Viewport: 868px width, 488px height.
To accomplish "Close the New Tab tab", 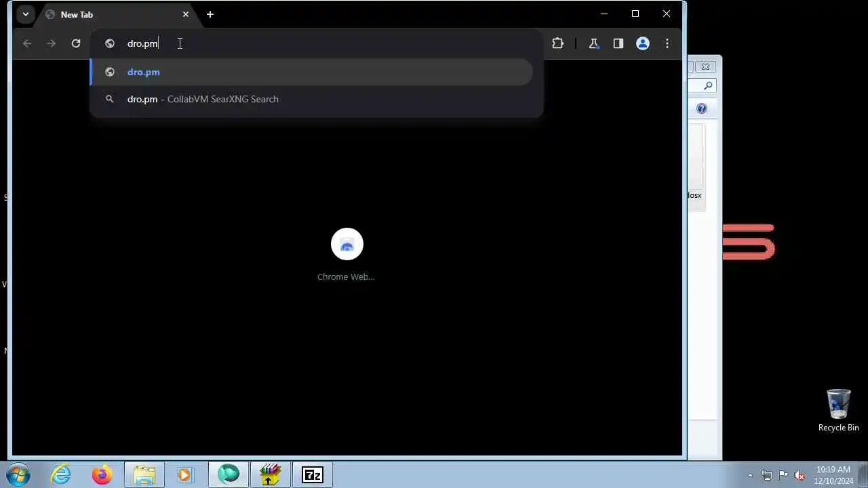I will (185, 14).
